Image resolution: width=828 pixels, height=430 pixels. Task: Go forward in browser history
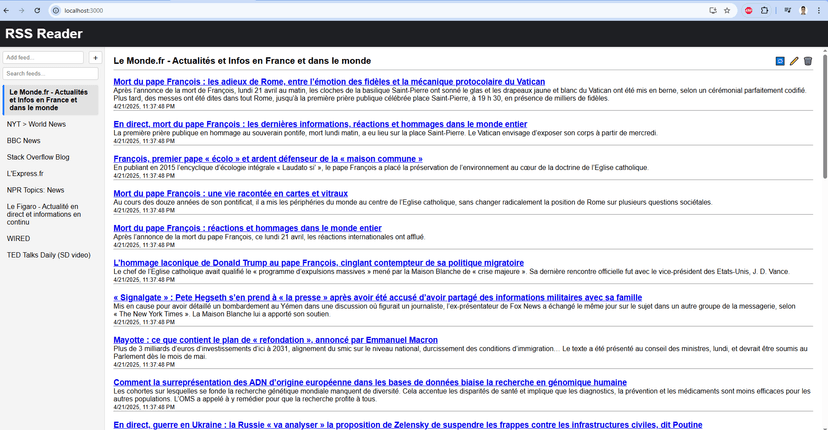click(22, 11)
